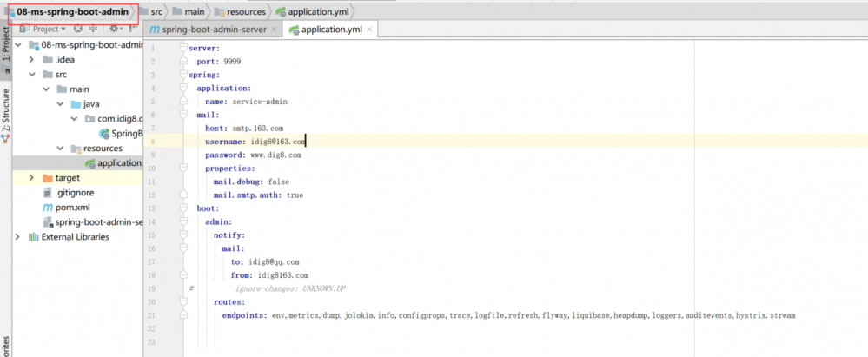
Task: Click the mail.smtp.auth: true line
Action: (259, 195)
